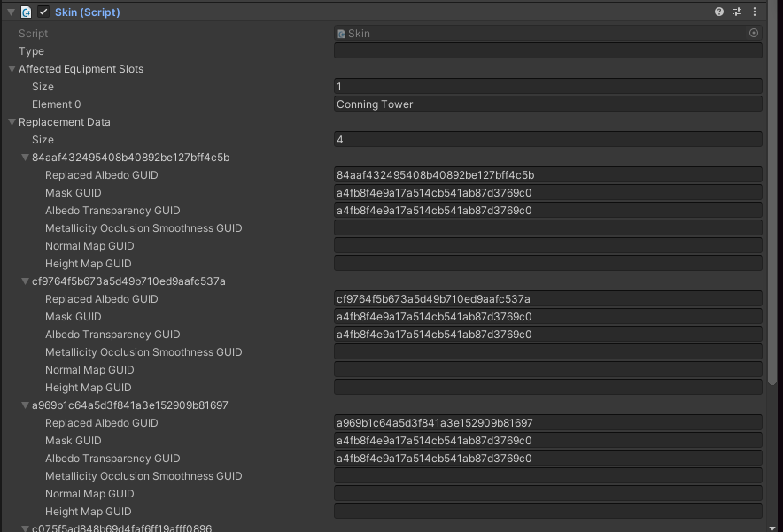The width and height of the screenshot is (783, 532).
Task: Collapse the Replacement Data section
Action: click(12, 122)
